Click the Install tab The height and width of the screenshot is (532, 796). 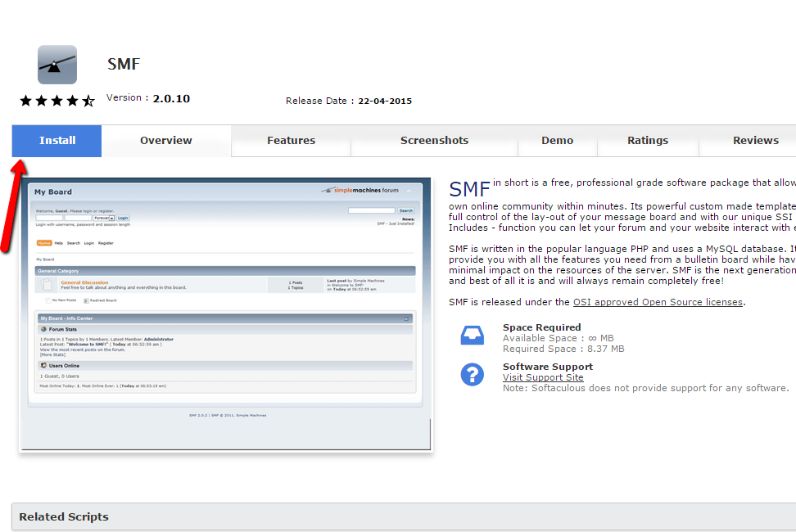coord(57,140)
